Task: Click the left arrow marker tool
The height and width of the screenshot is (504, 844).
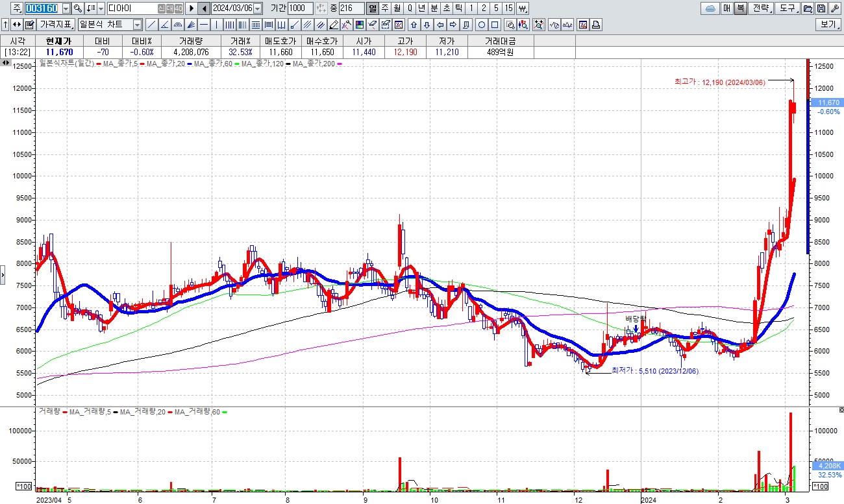Action: coord(440,25)
